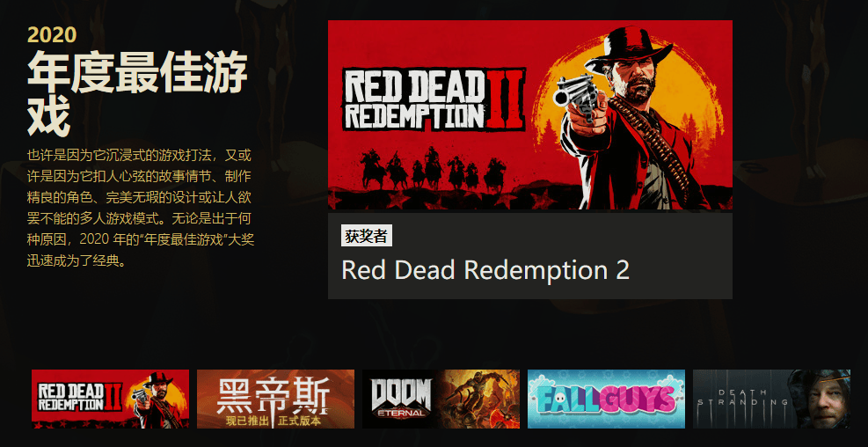This screenshot has height=447, width=868.
Task: Click the 现已推出 正式版本 caption on Hades thumbnail
Action: coord(274,421)
